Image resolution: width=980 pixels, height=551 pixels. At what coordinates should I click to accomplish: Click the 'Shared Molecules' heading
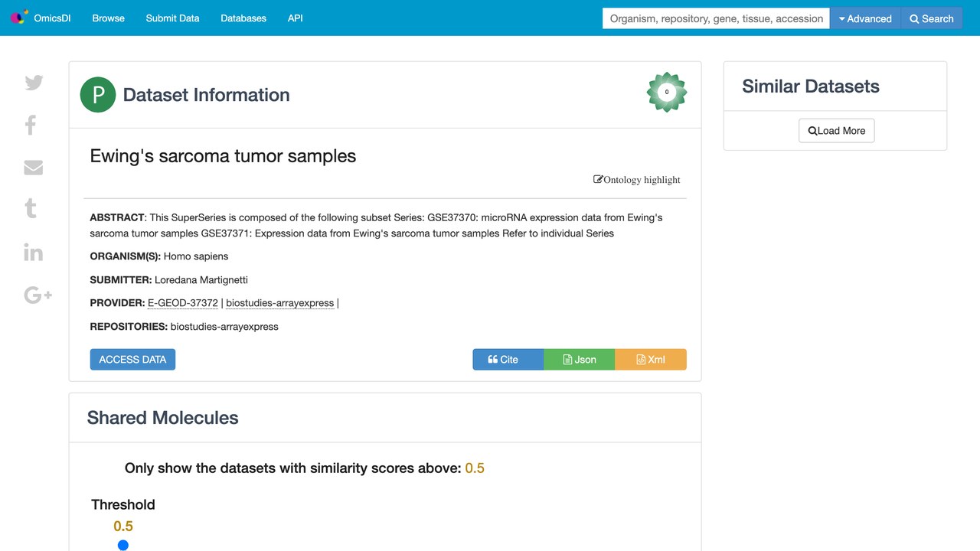point(163,418)
